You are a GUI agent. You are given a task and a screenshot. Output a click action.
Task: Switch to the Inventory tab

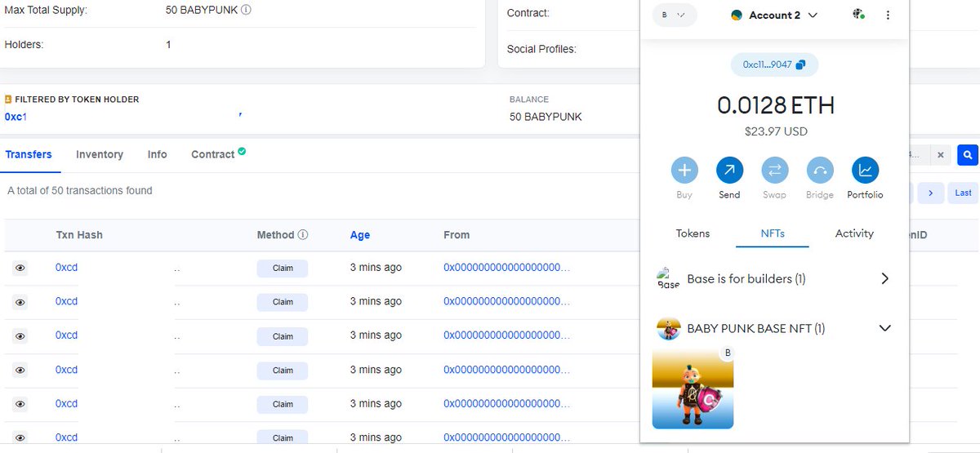coord(100,154)
